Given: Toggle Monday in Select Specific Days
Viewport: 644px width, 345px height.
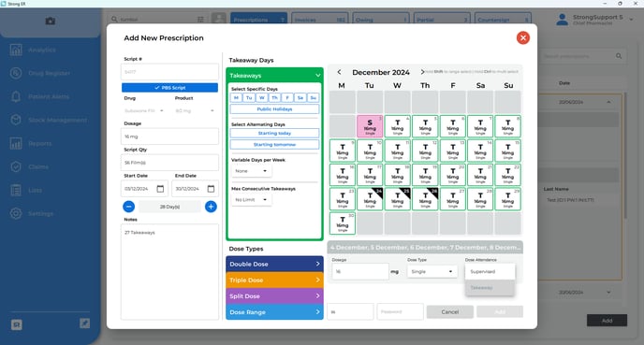Looking at the screenshot, I should (236, 97).
